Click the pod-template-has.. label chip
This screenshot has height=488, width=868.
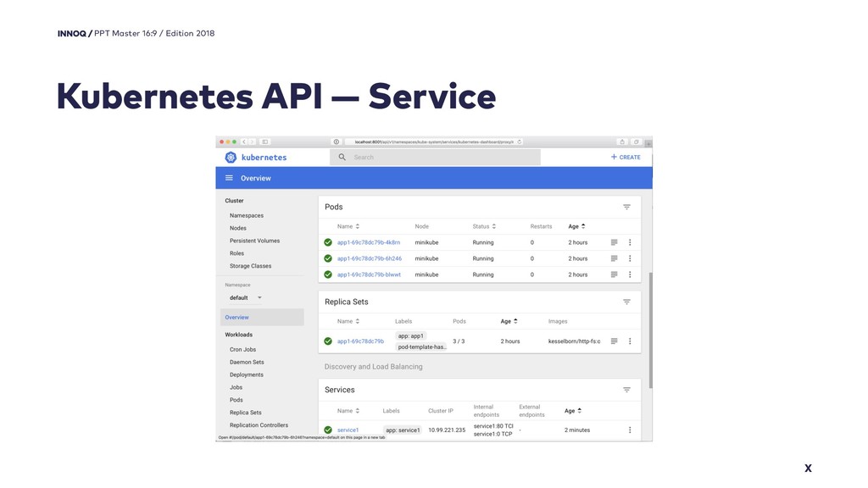coord(421,347)
